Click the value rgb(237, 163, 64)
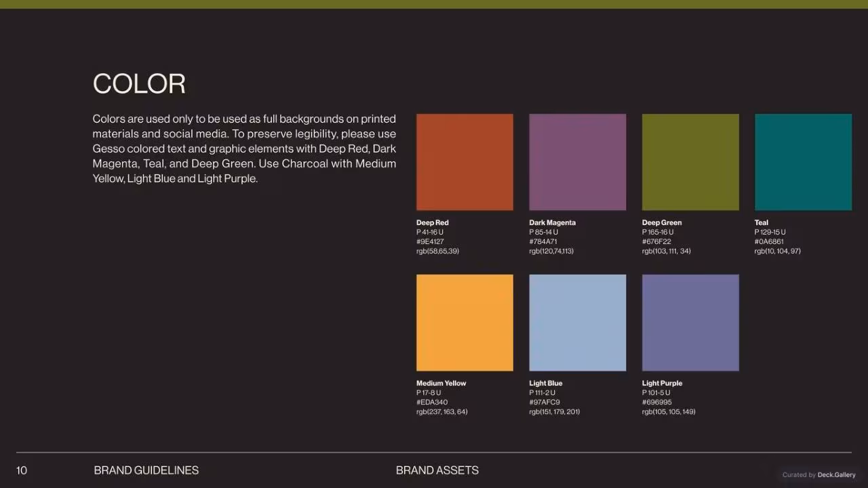Image resolution: width=868 pixels, height=488 pixels. [x=442, y=411]
